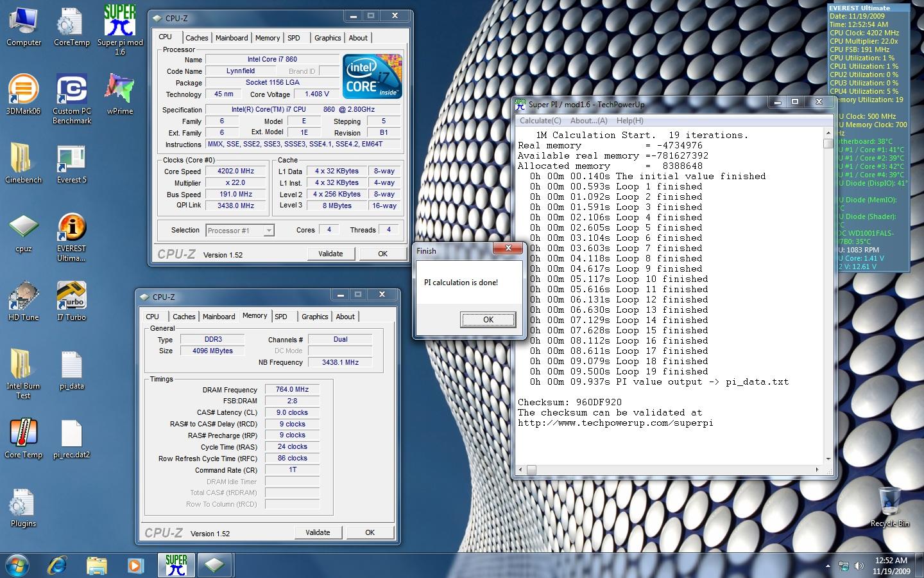
Task: Click Core Voltage value 1.408 V
Action: 316,94
